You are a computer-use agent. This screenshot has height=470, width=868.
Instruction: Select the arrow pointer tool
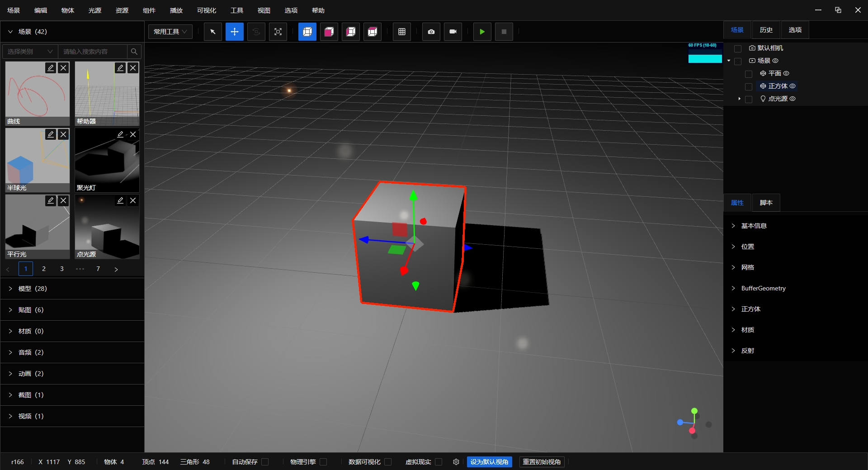pos(212,32)
